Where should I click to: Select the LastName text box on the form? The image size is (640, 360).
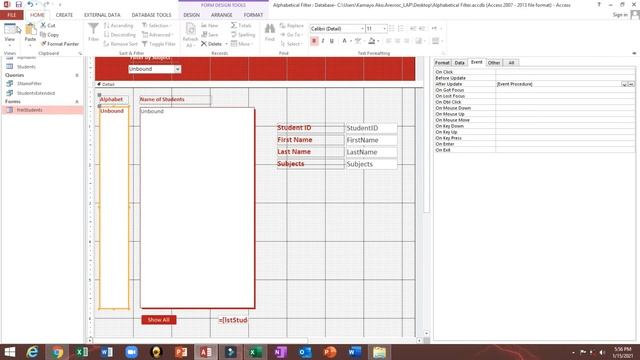tap(371, 152)
